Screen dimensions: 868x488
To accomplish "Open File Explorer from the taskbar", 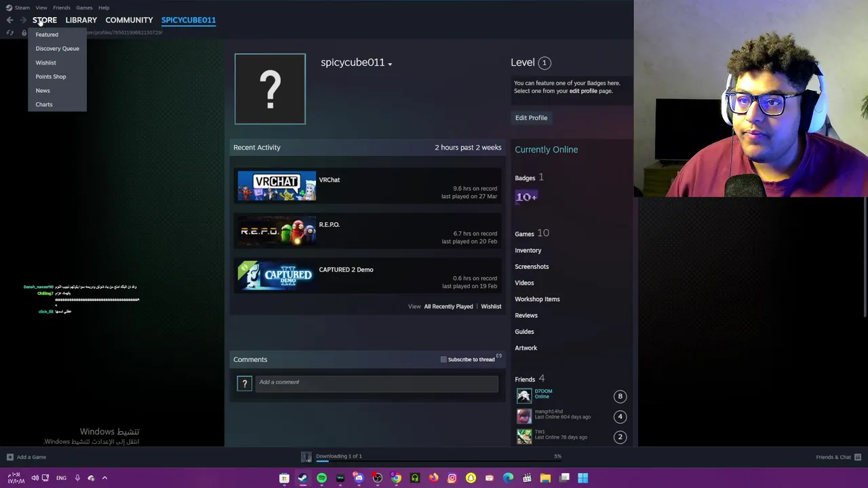I will (x=545, y=478).
